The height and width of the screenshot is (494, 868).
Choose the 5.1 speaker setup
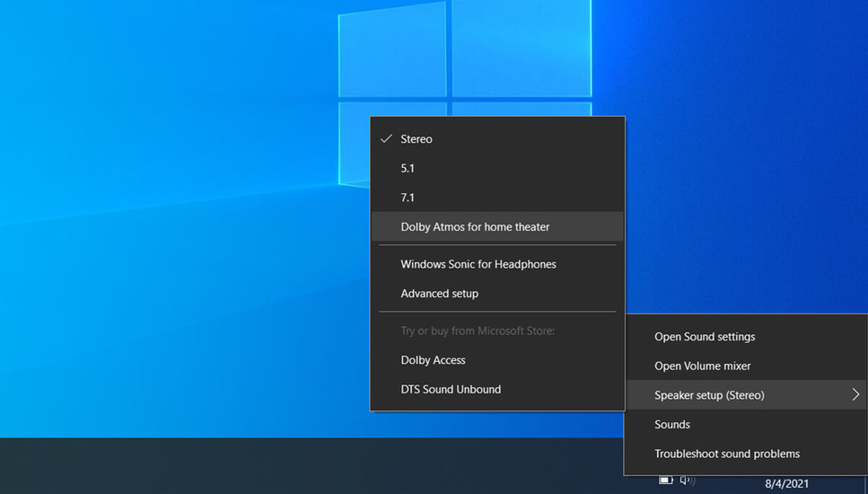point(497,168)
